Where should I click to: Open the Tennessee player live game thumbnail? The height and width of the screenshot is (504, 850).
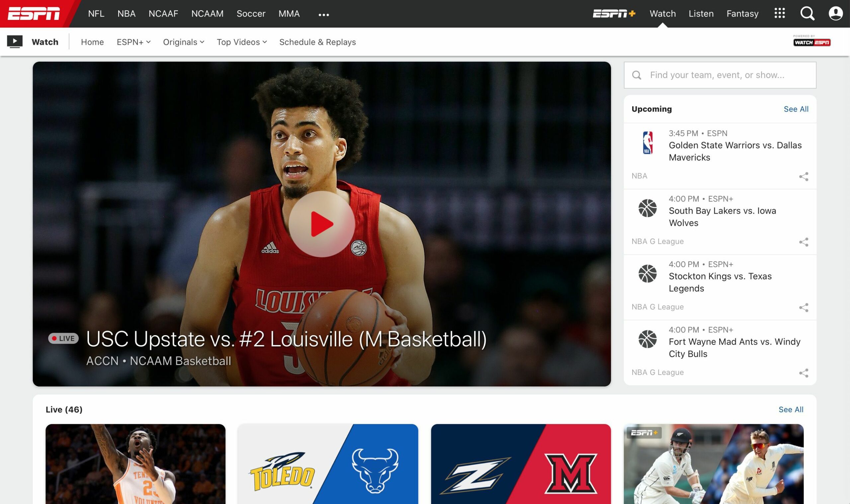point(135,464)
